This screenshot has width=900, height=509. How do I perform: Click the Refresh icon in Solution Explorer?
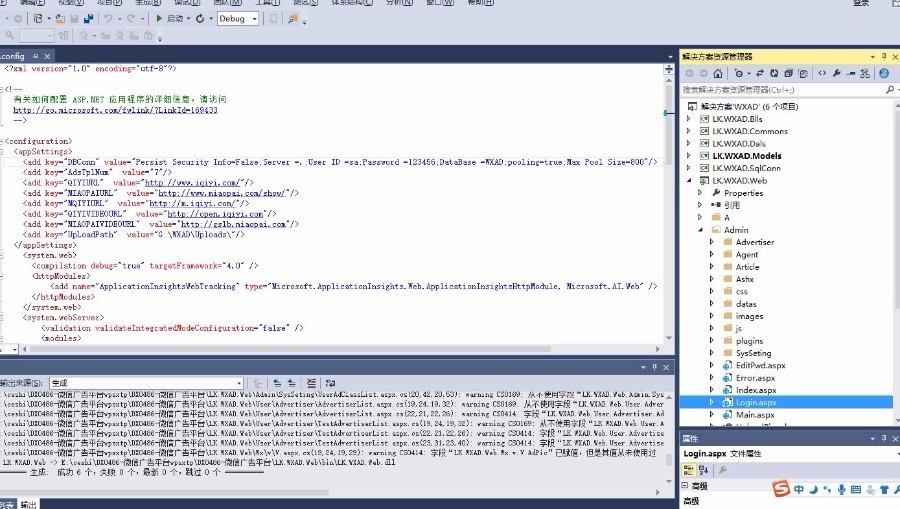pos(774,73)
